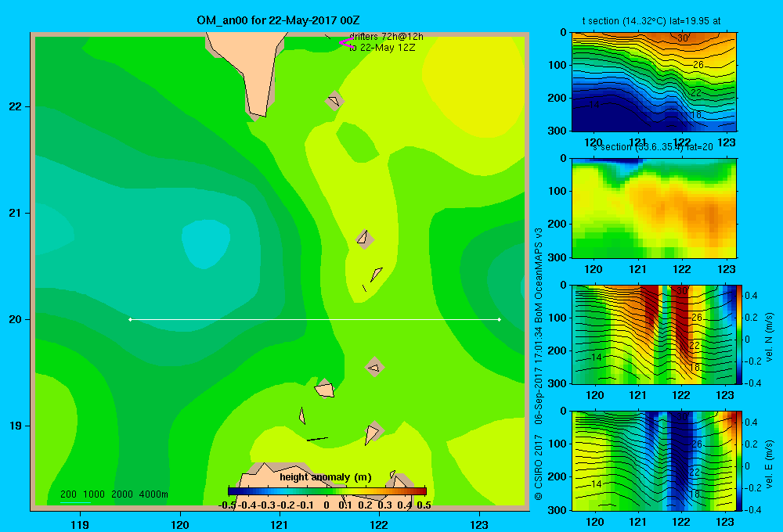The height and width of the screenshot is (532, 783).
Task: Click the vel. N color bar
Action: pyautogui.click(x=740, y=334)
